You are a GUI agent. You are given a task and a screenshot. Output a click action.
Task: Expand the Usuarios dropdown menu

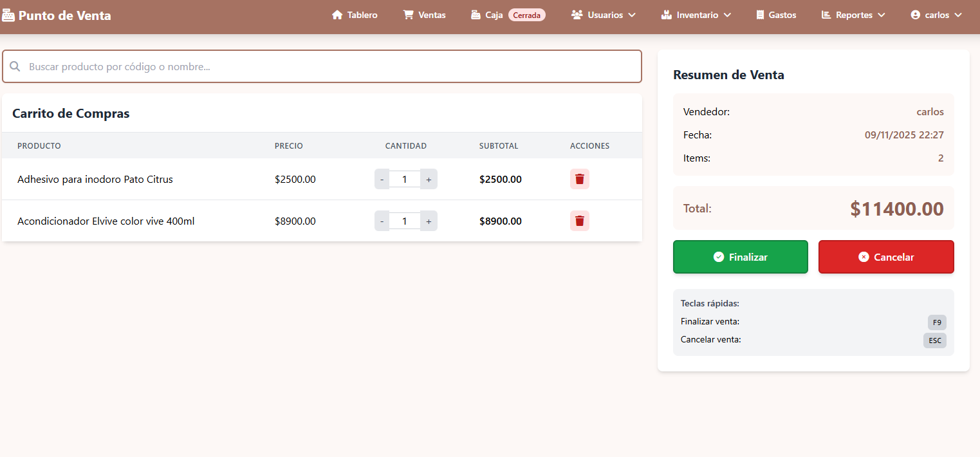coord(604,15)
